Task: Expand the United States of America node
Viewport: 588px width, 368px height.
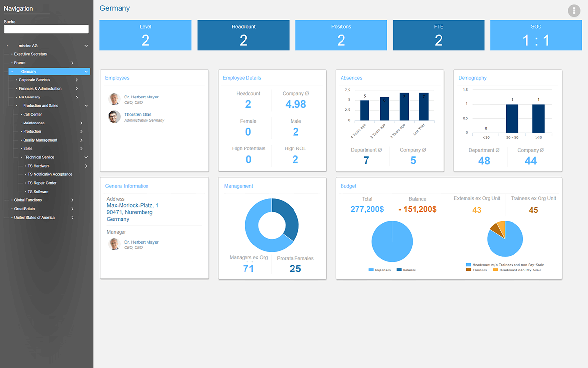Action: 72,217
